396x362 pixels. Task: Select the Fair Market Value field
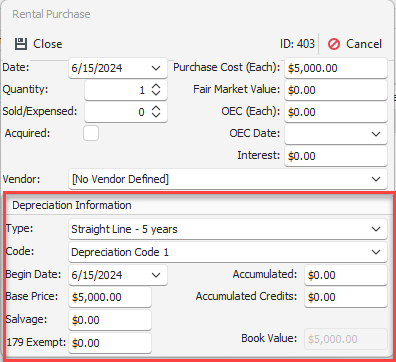click(336, 90)
